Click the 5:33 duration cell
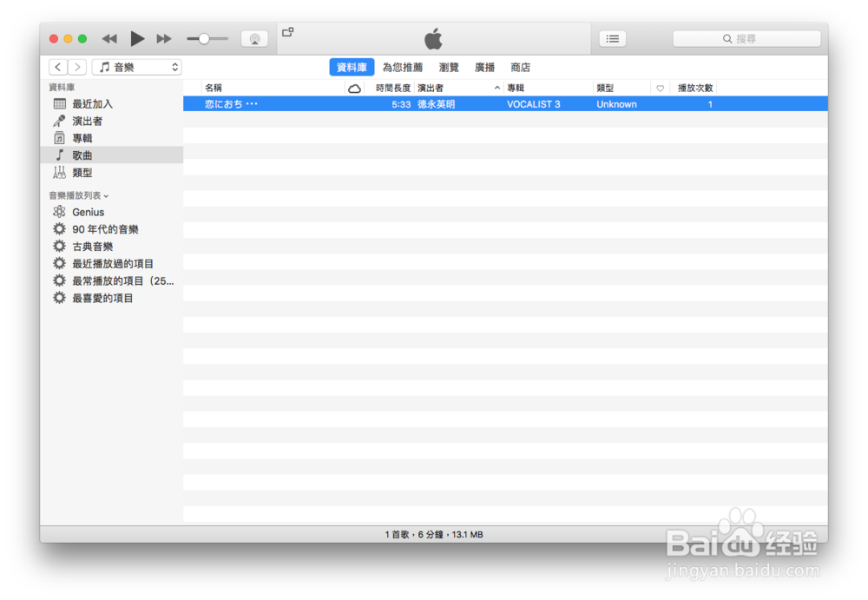 401,104
